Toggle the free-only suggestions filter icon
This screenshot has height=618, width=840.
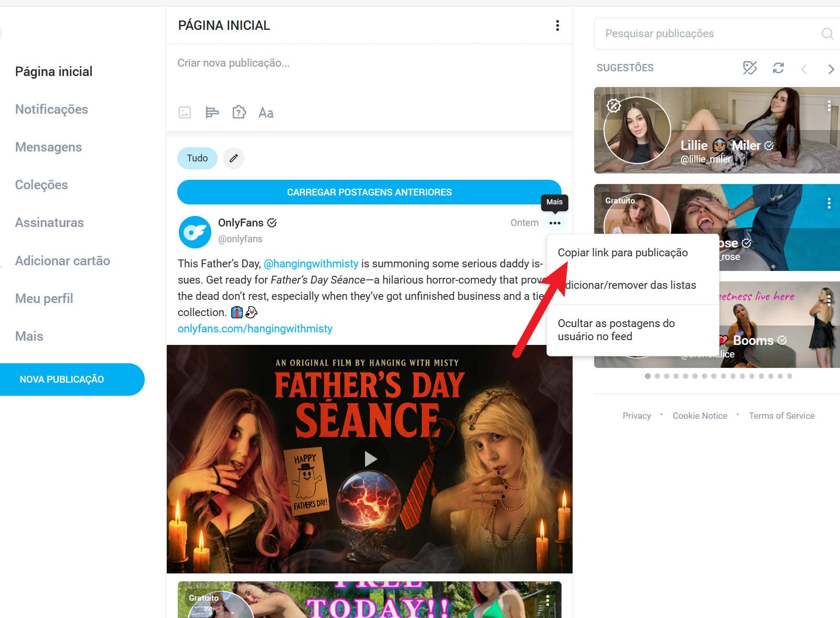point(750,68)
